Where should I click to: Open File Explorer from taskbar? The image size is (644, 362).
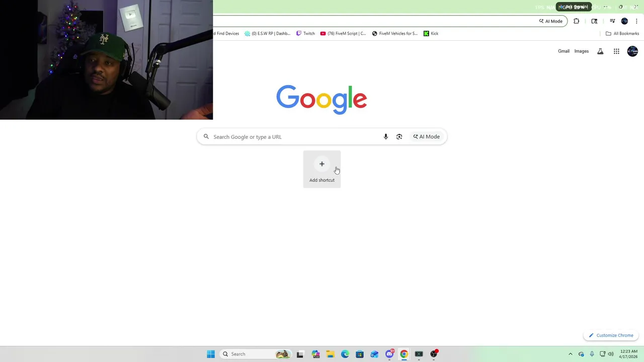coord(330,354)
